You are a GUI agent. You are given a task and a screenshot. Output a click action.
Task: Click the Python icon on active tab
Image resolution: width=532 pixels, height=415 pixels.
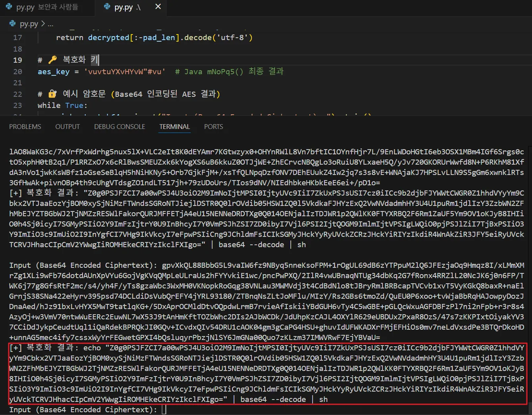click(x=107, y=7)
